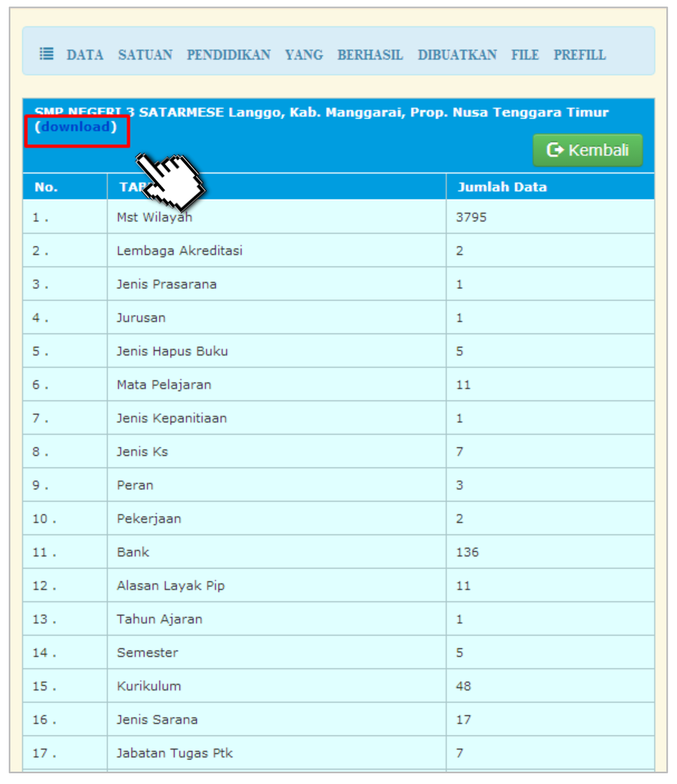Viewport: 677px width, 784px height.
Task: Click the 'Jumlah Data' column header
Action: [x=502, y=187]
